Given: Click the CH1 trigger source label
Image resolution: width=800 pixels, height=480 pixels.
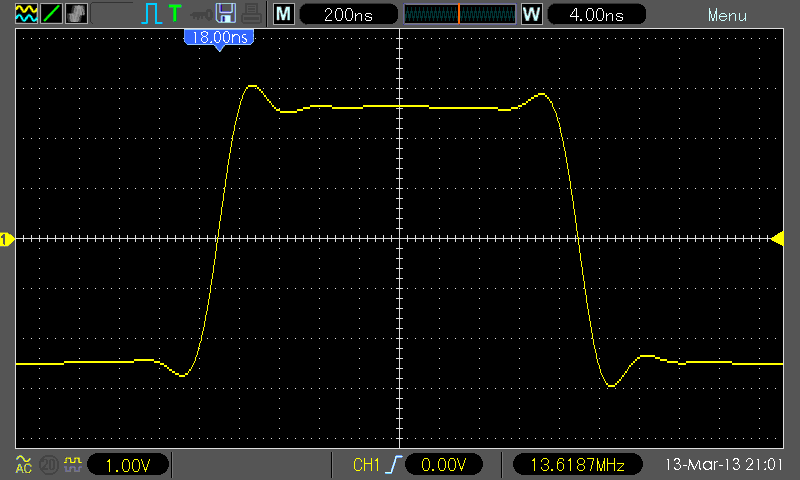Looking at the screenshot, I should point(366,465).
